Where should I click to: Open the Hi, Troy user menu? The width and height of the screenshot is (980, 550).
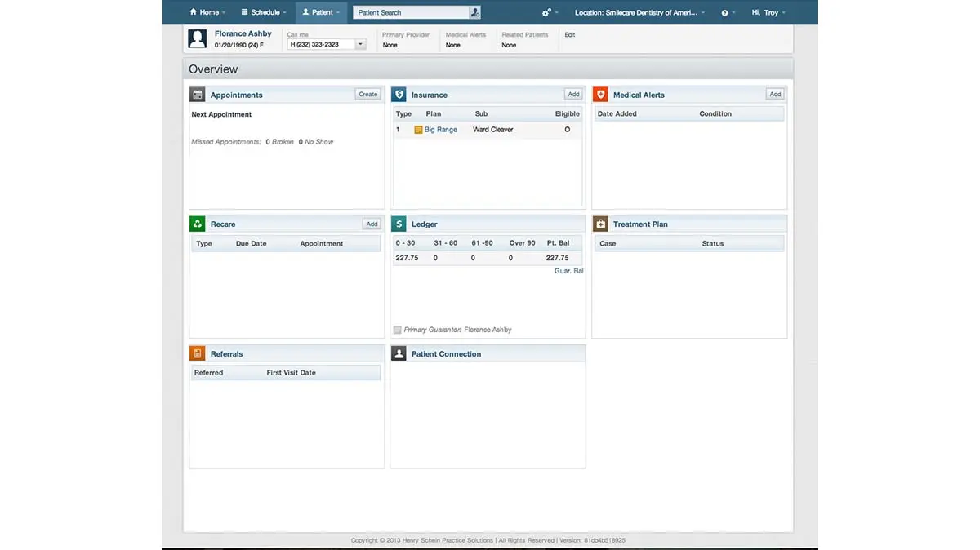767,12
